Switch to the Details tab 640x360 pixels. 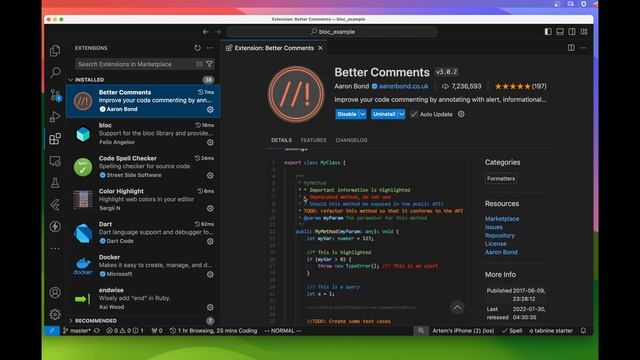(x=281, y=140)
